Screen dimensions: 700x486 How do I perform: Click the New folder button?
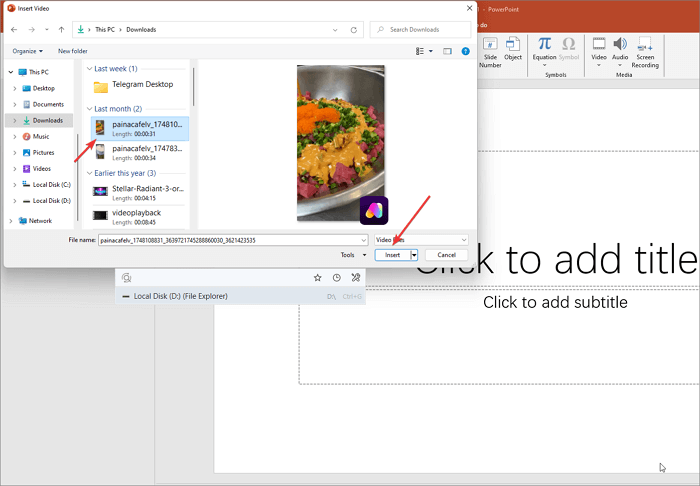point(73,50)
